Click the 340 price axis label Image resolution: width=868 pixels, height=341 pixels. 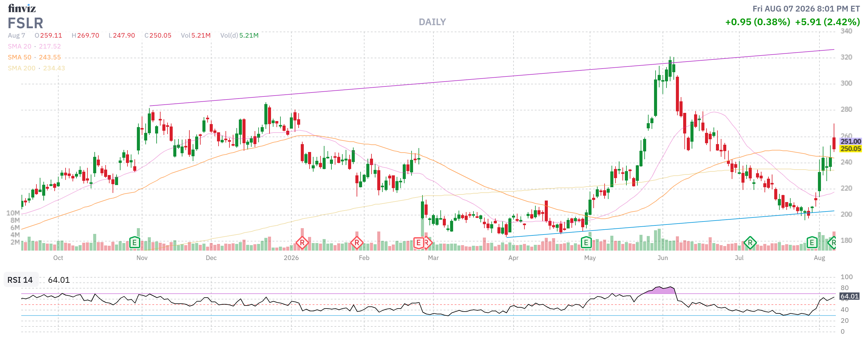tap(846, 31)
